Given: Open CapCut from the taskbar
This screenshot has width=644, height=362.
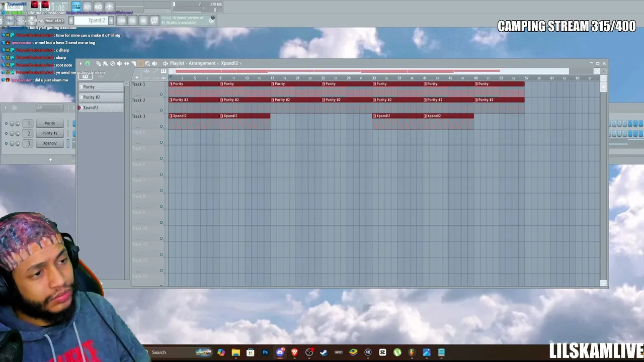Looking at the screenshot, I should 383,352.
